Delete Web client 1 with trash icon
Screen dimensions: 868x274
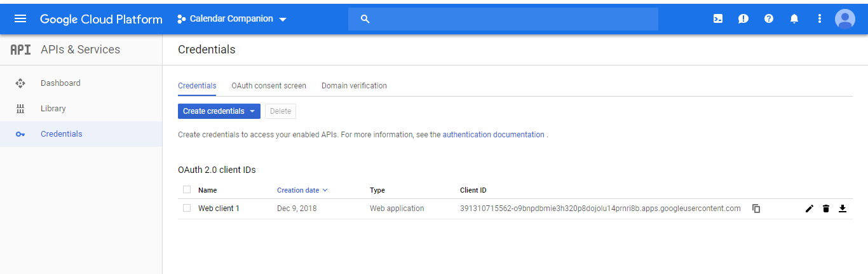826,209
